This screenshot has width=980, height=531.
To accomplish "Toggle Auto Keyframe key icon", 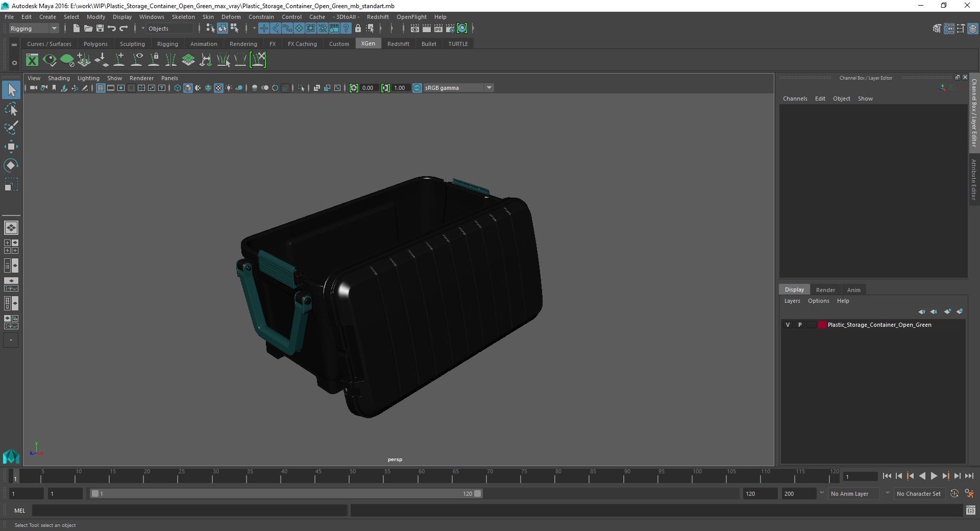I will point(954,494).
